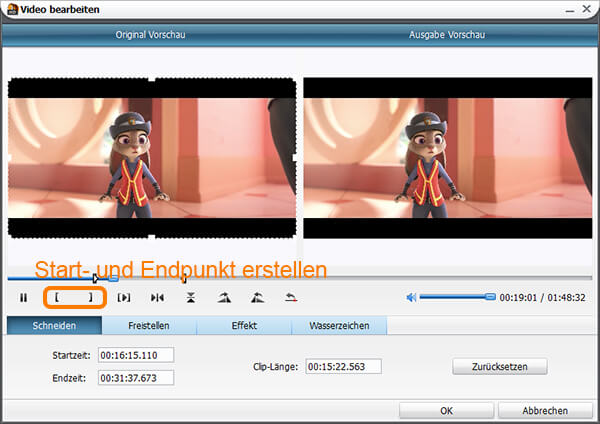Click the top crop handle on original preview
The image size is (600, 424).
(152, 79)
